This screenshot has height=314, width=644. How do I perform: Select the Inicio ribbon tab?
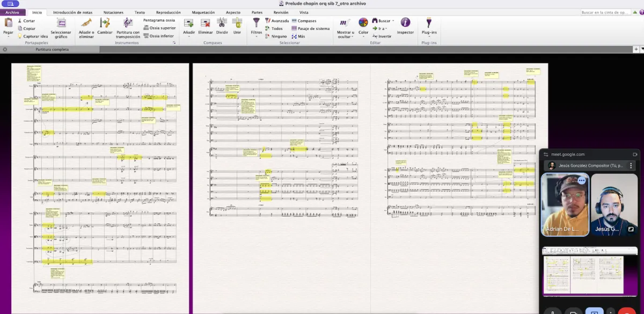37,12
